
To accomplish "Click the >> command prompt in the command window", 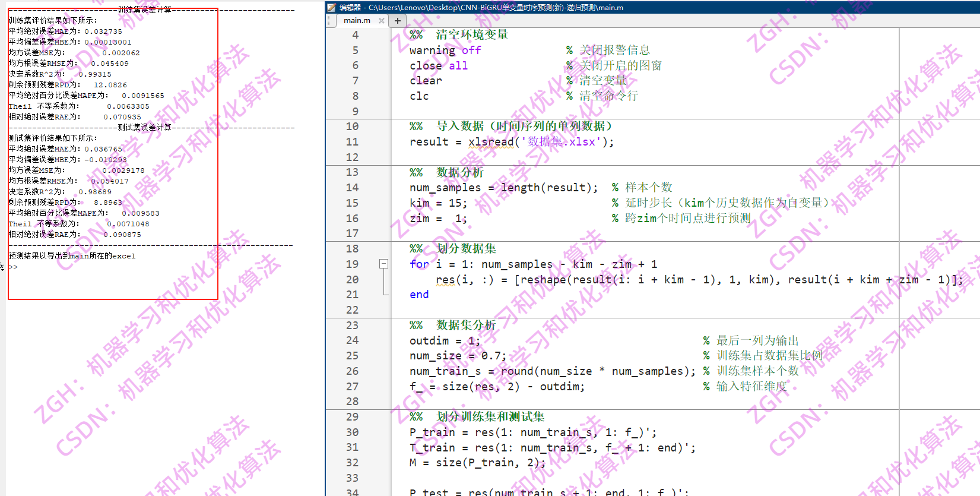I will coord(13,267).
